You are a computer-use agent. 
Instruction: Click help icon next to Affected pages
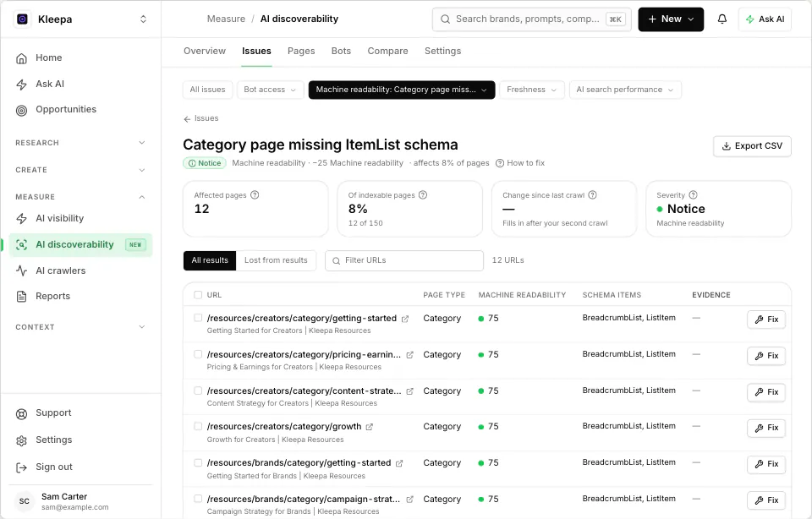(x=255, y=195)
